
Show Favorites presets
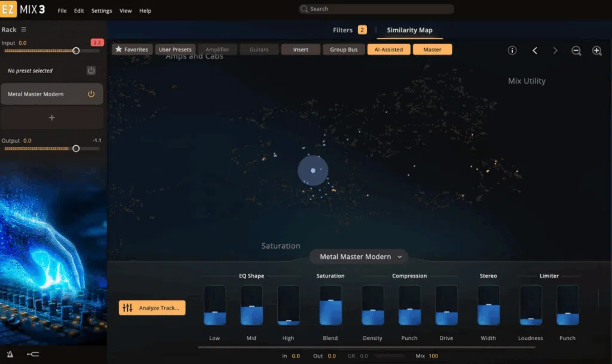coord(132,50)
